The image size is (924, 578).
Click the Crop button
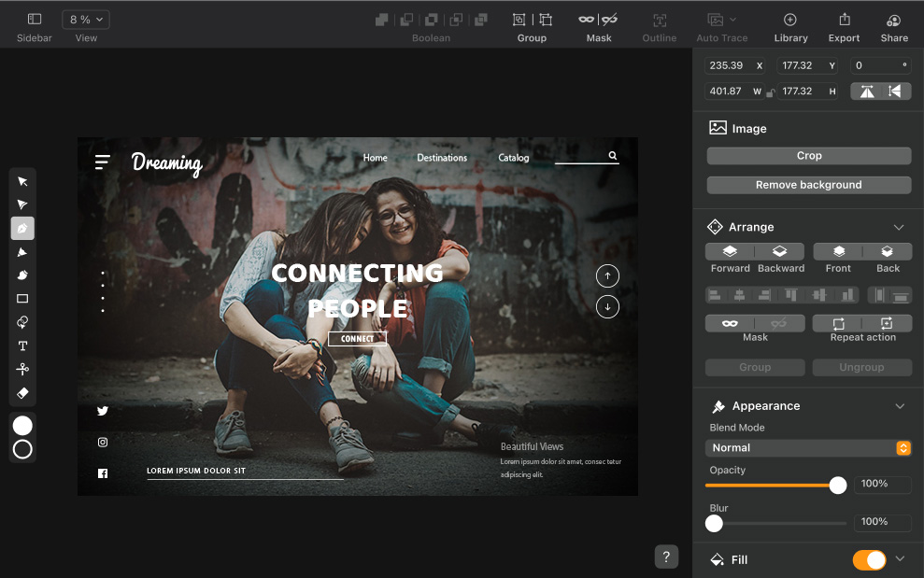809,156
